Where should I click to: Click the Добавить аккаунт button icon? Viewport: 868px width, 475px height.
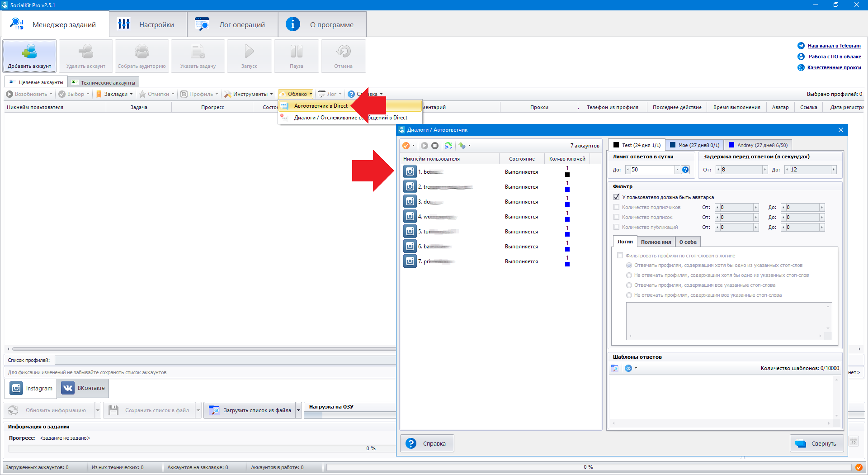(29, 52)
